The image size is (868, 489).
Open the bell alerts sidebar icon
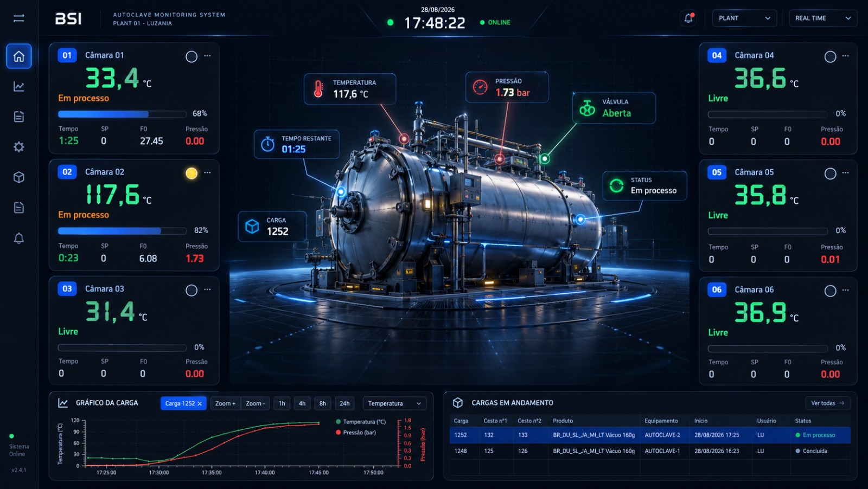click(19, 238)
